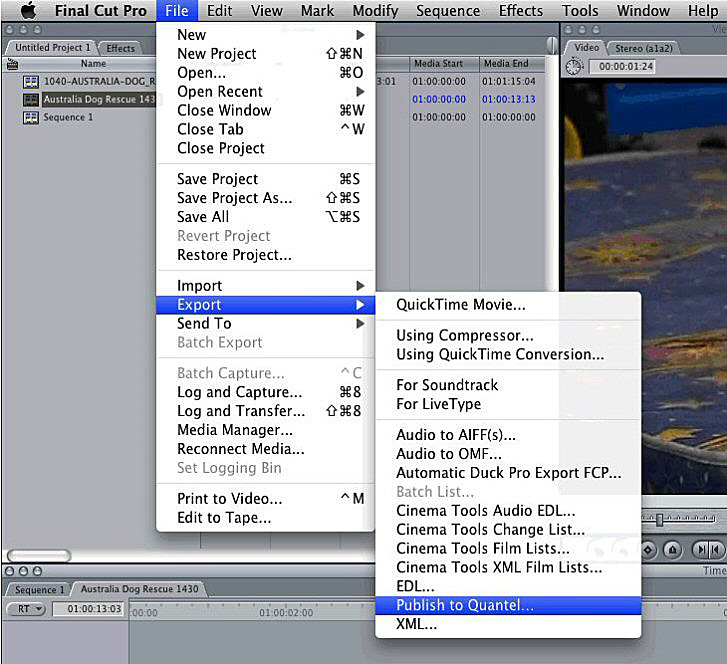Open the Window menu
The height and width of the screenshot is (664, 727).
point(643,10)
